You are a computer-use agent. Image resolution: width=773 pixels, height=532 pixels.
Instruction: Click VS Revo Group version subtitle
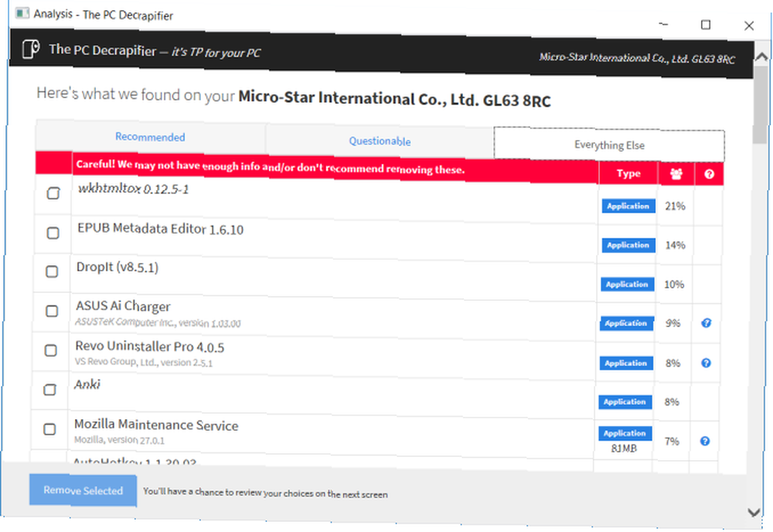[x=144, y=363]
